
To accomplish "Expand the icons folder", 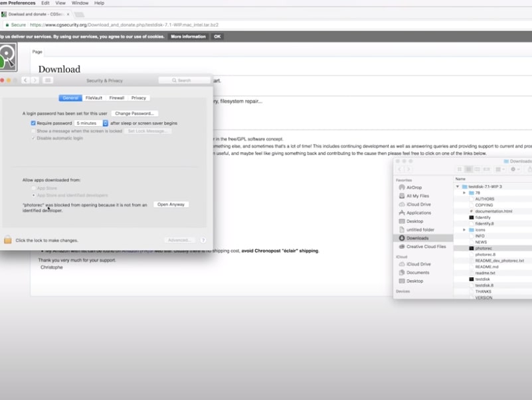I will click(464, 230).
